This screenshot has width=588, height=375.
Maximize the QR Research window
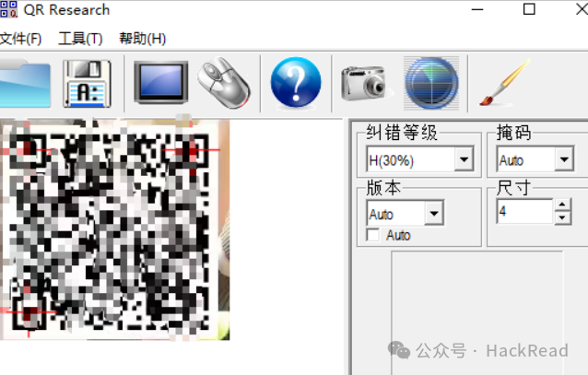click(x=529, y=9)
